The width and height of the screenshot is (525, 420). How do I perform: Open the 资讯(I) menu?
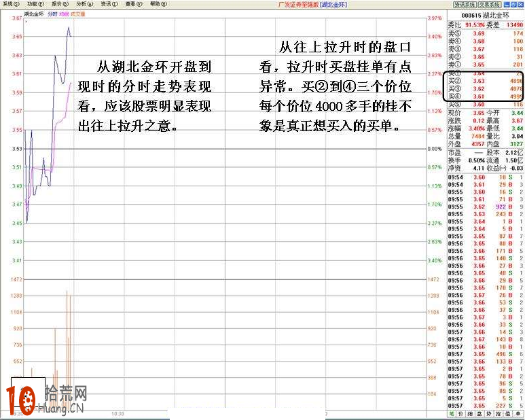[x=109, y=4]
